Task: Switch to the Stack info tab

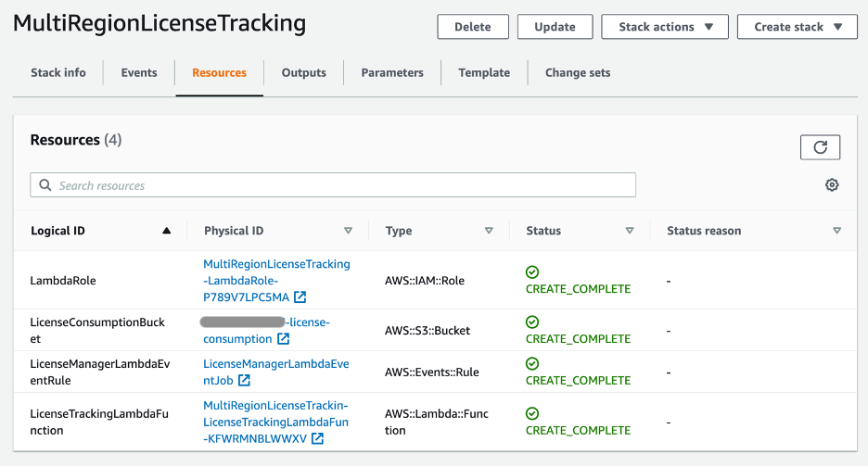Action: pos(58,72)
